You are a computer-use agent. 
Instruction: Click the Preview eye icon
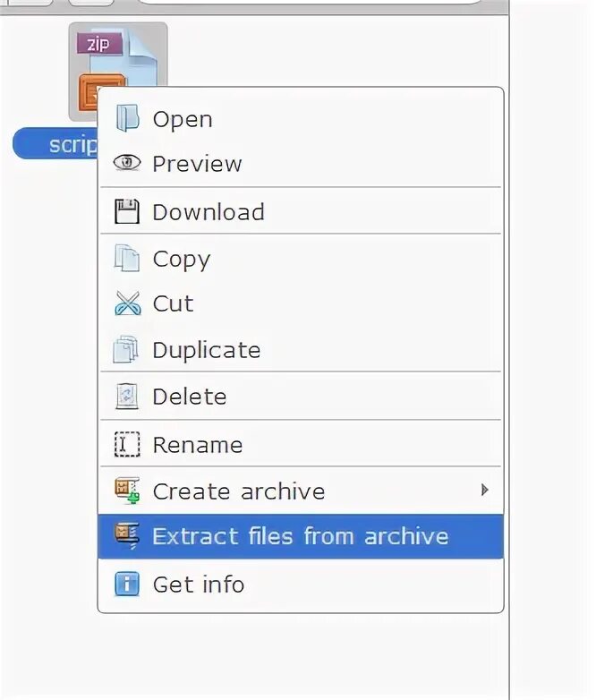pyautogui.click(x=127, y=163)
